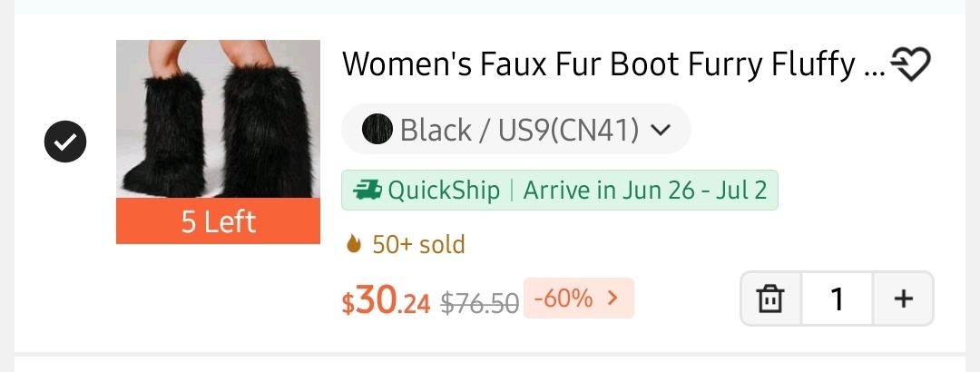This screenshot has height=372, width=980.
Task: Tap the orange "5 Left" stock badge
Action: (218, 222)
